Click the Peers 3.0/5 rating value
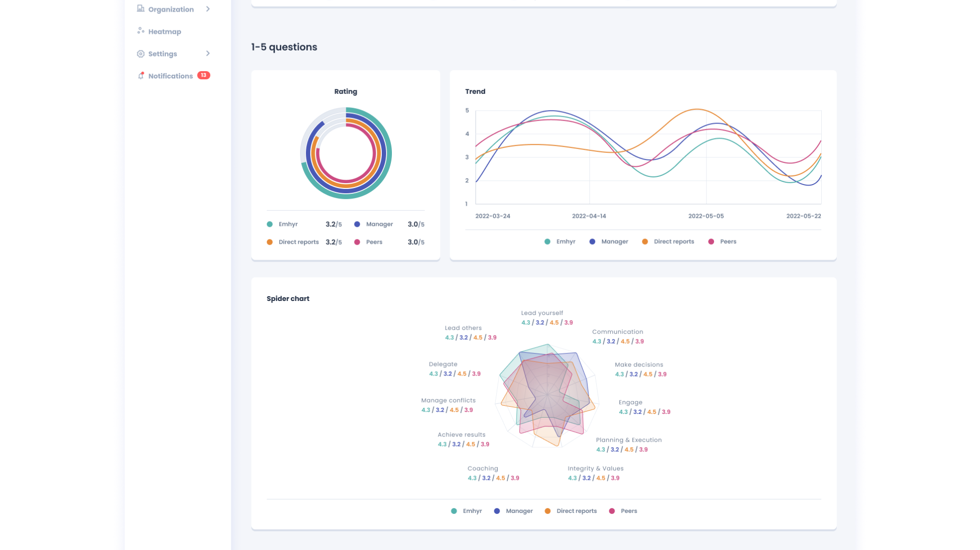 point(416,242)
